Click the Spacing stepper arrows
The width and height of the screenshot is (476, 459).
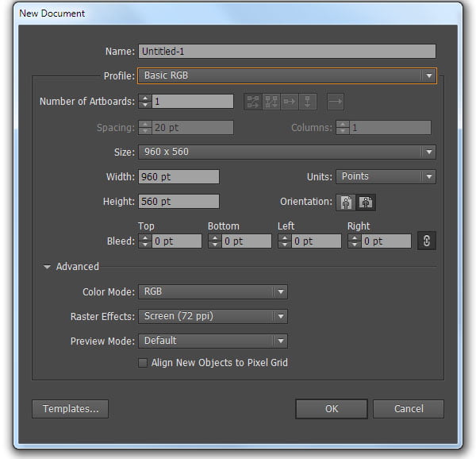145,128
